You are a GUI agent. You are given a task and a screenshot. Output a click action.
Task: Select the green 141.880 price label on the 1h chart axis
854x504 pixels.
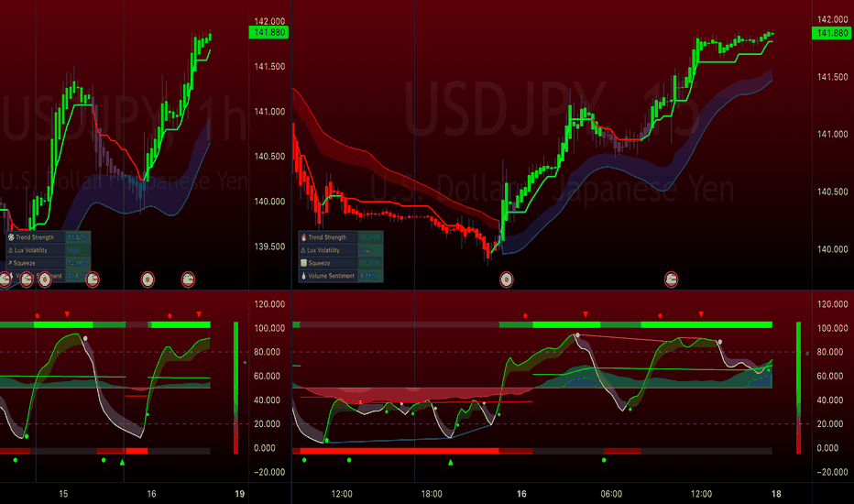click(x=269, y=32)
